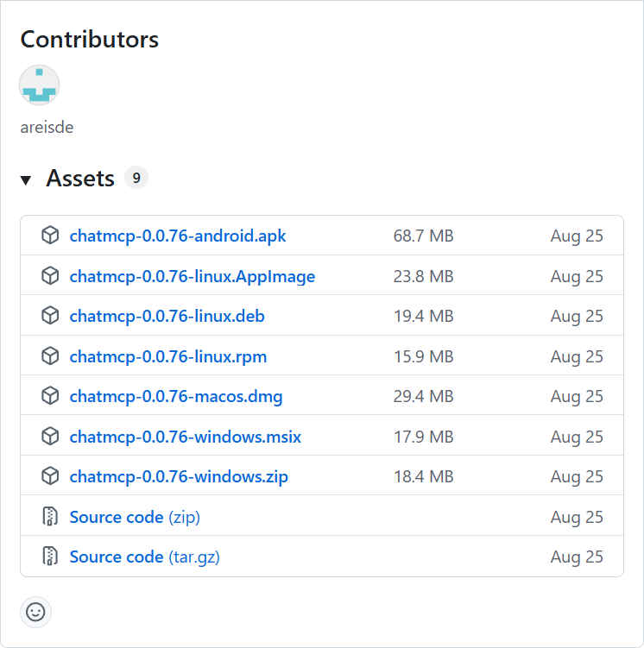Click package icon beside android.apk file

pyautogui.click(x=50, y=236)
